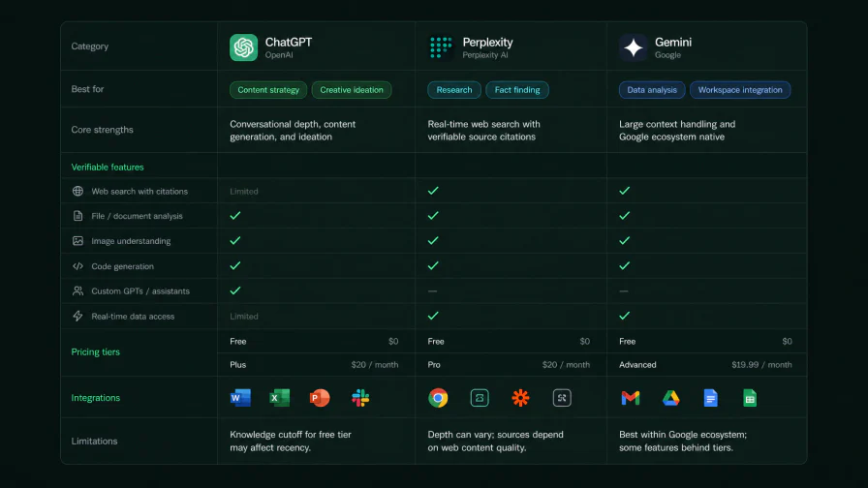Select the Content strategy tag

pyautogui.click(x=268, y=90)
